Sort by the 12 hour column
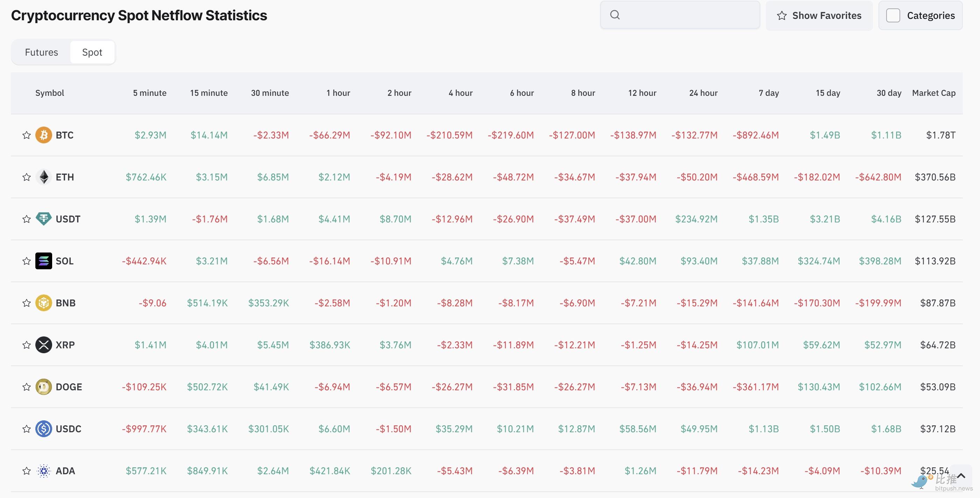This screenshot has width=980, height=498. coord(642,93)
